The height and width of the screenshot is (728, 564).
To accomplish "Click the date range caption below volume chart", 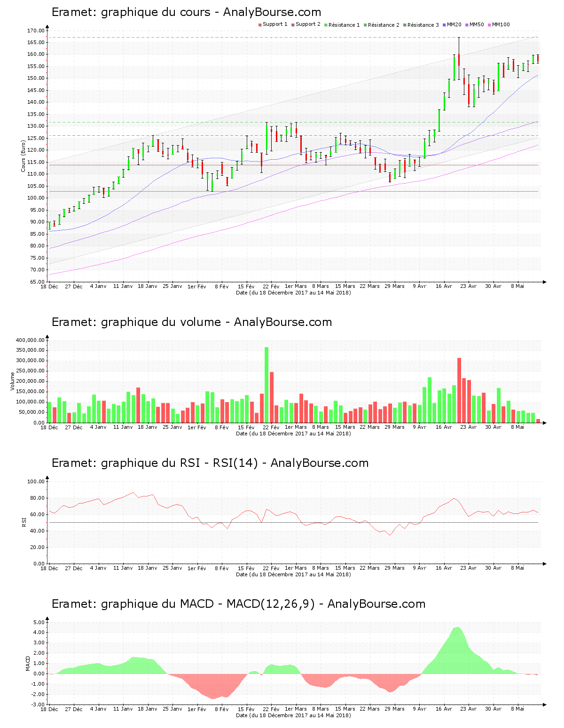I will 293,434.
